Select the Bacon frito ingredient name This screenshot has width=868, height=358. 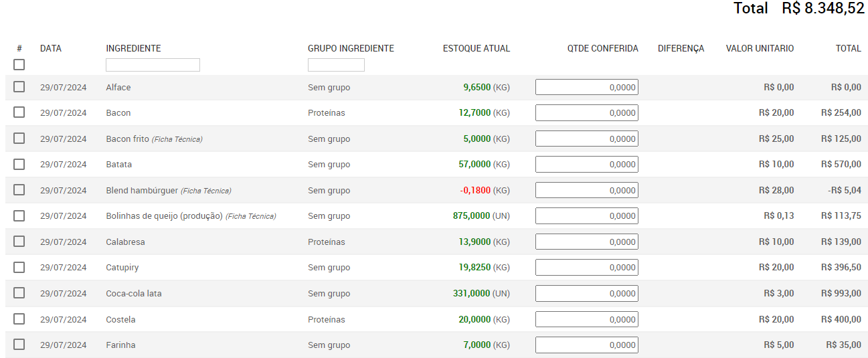point(127,139)
